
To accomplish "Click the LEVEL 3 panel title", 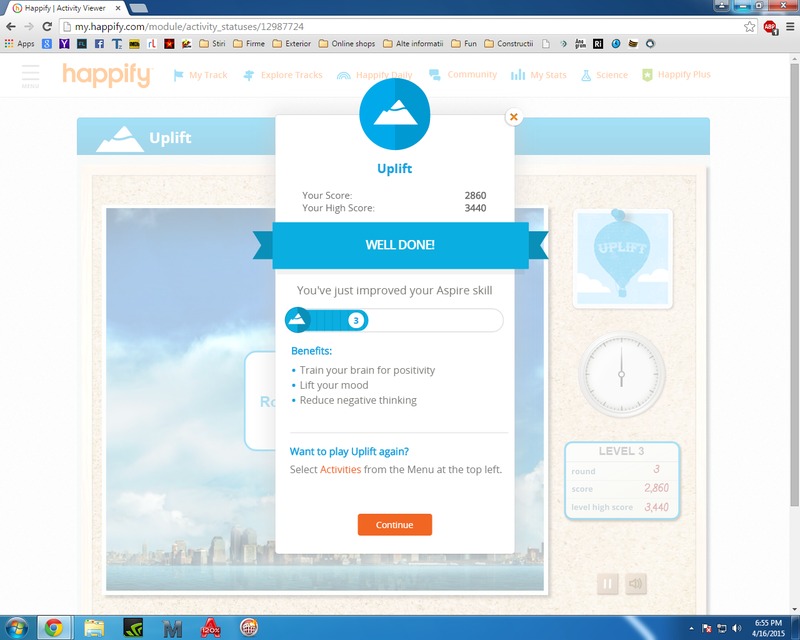I will (x=621, y=451).
